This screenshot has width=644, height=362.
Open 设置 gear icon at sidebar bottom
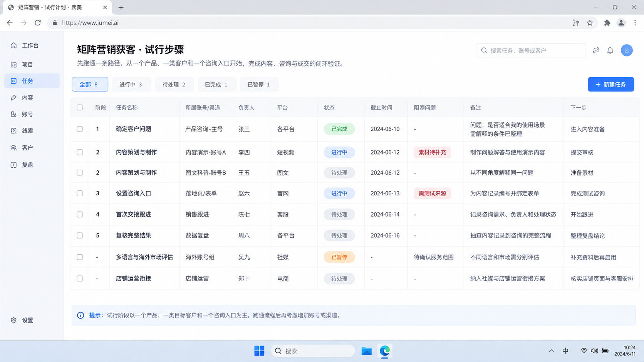tap(13, 320)
